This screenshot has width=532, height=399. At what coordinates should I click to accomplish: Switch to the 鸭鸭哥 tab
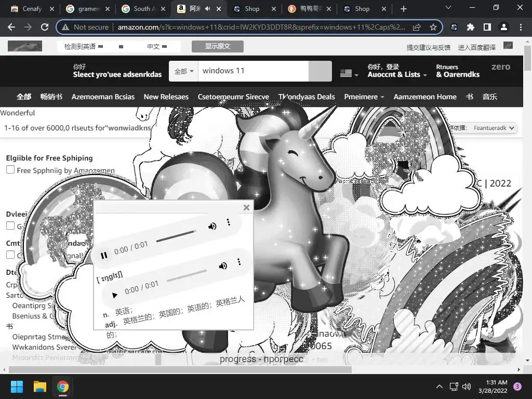tap(310, 9)
